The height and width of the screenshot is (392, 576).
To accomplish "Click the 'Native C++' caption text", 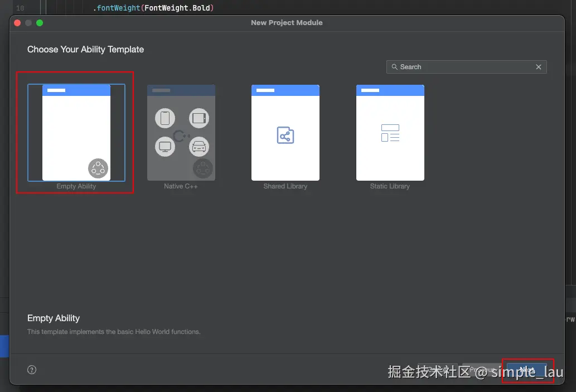I will 181,186.
